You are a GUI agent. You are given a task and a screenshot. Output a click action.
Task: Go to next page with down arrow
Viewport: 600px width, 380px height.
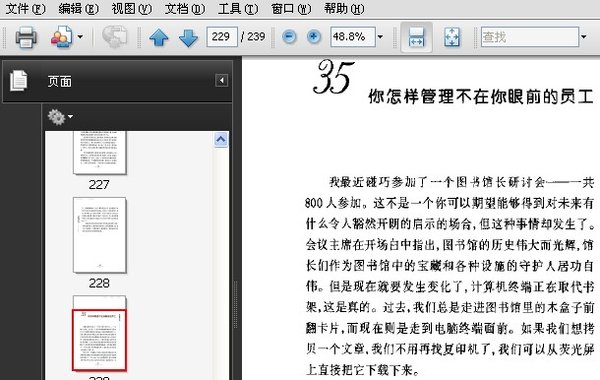(x=188, y=38)
